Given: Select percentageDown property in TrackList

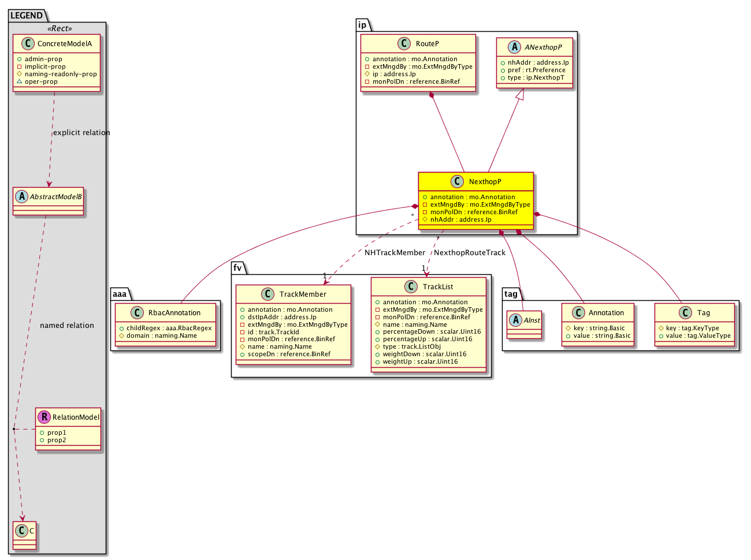Looking at the screenshot, I should (432, 332).
